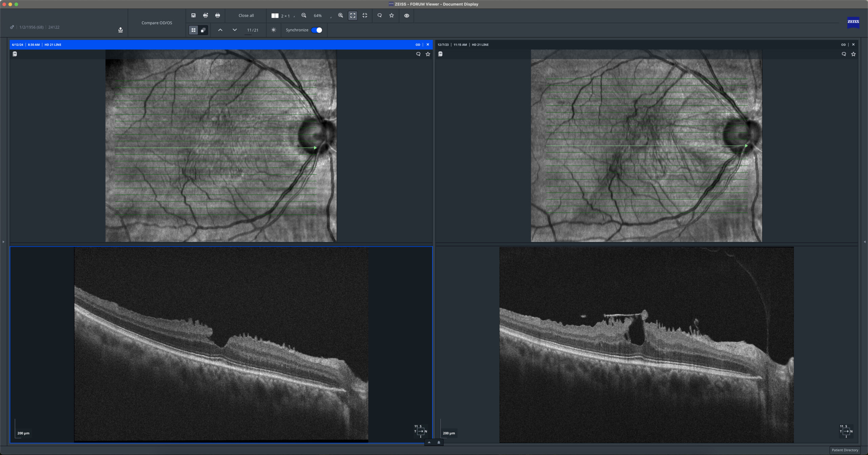Toggle the fit-to-window expand icon
The image size is (868, 455).
tap(353, 16)
